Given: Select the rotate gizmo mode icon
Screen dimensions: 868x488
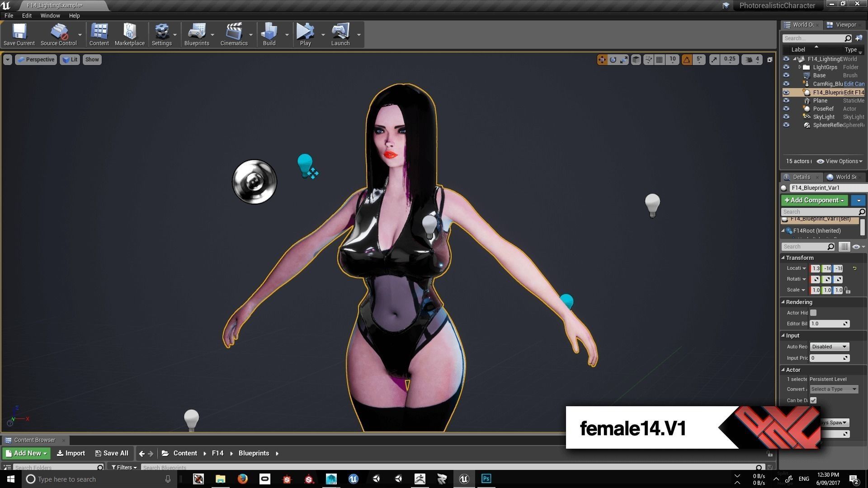Looking at the screenshot, I should [x=613, y=60].
